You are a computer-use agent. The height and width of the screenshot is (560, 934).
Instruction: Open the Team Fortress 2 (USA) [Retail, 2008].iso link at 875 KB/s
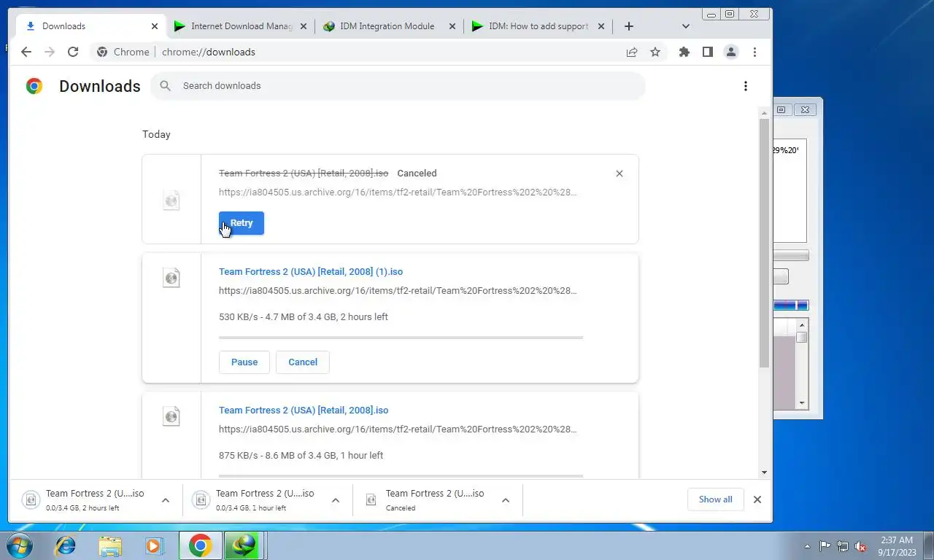coord(304,410)
